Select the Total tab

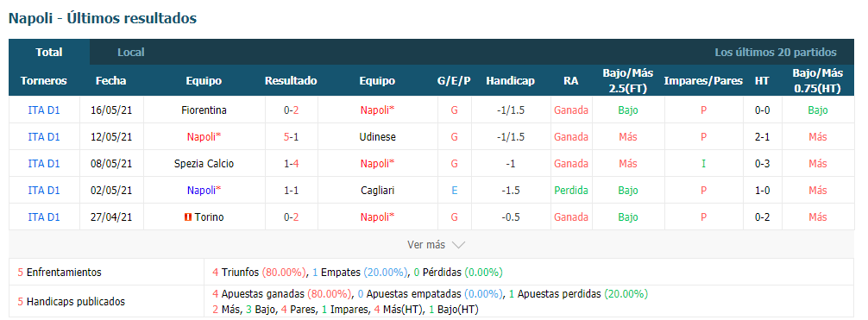tap(49, 53)
